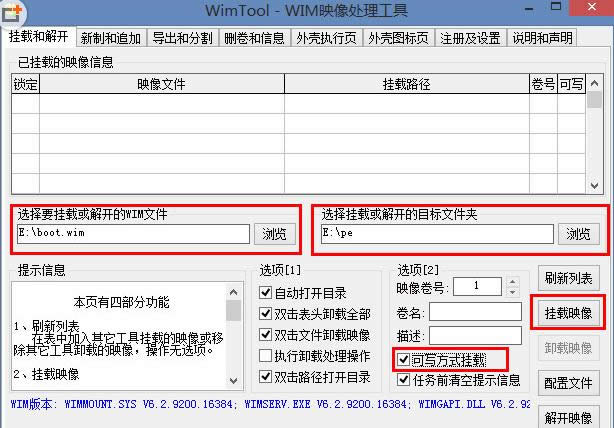Click the 映像卷号 number field
614x428 pixels.
tap(477, 286)
